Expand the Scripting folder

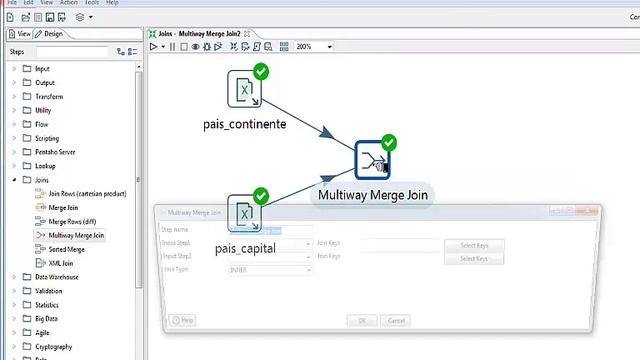14,138
